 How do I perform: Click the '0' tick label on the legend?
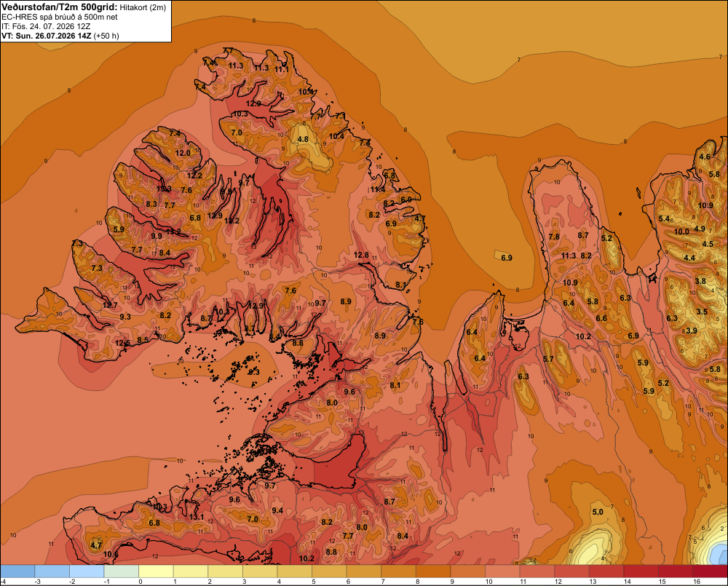(141, 582)
